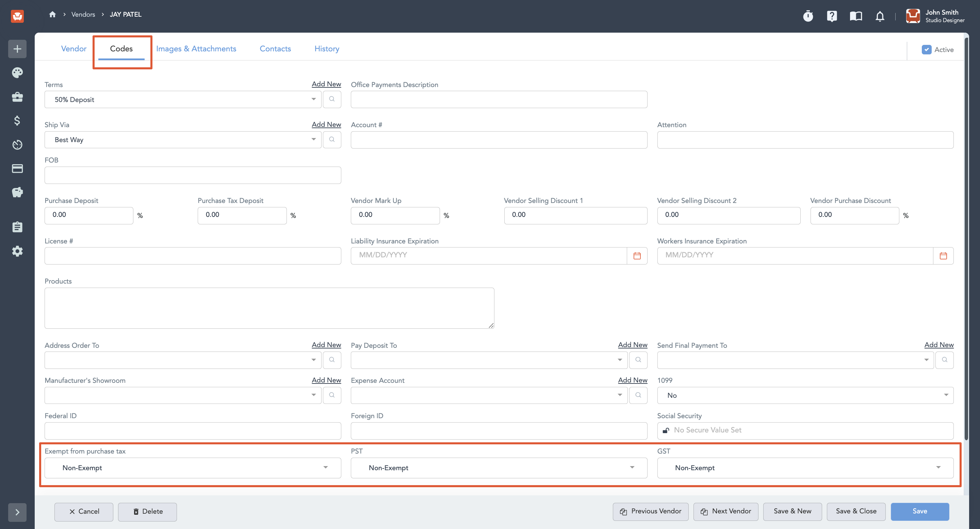The height and width of the screenshot is (529, 980).
Task: Expand the sidebar with the chevron button
Action: pyautogui.click(x=17, y=512)
